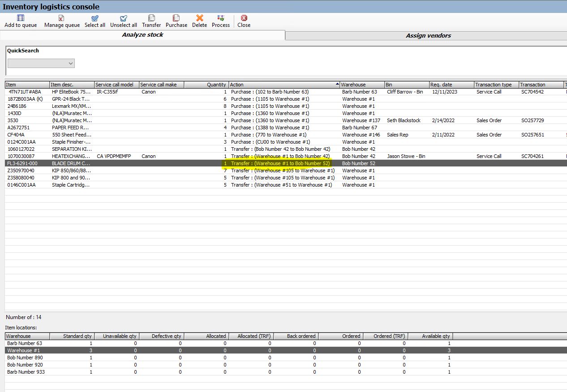Select item row Z350970040
The image size is (567, 392).
(x=286, y=170)
